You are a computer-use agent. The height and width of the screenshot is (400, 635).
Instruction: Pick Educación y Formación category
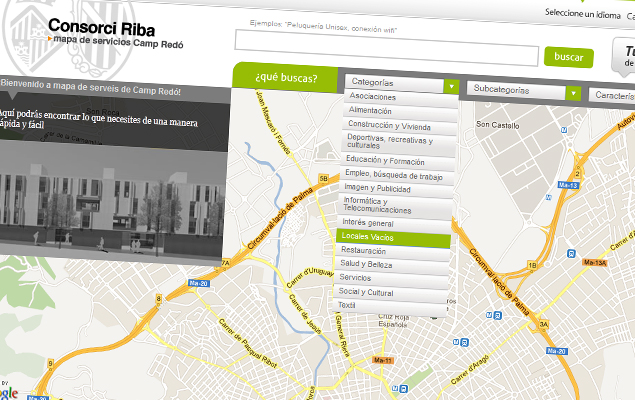pyautogui.click(x=397, y=161)
